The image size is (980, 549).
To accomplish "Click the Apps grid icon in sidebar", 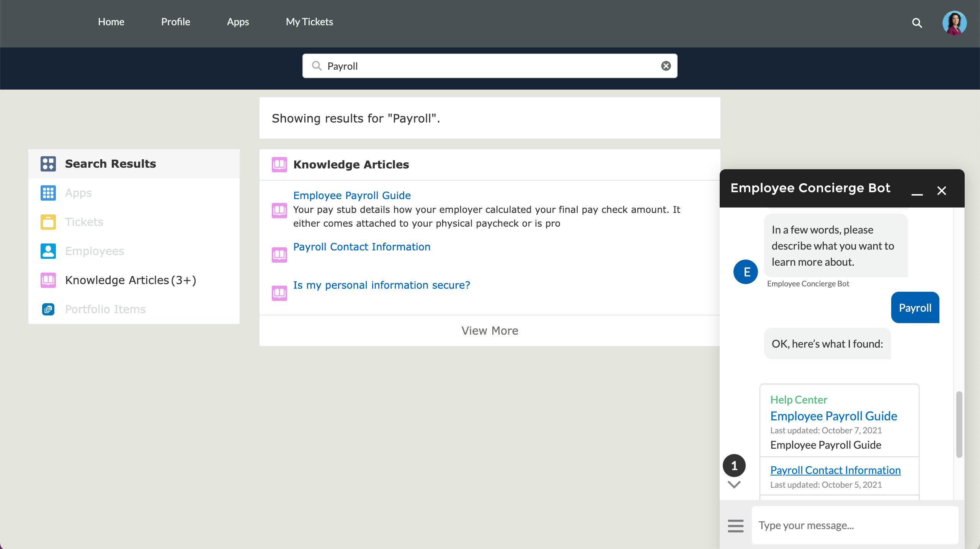I will tap(48, 193).
